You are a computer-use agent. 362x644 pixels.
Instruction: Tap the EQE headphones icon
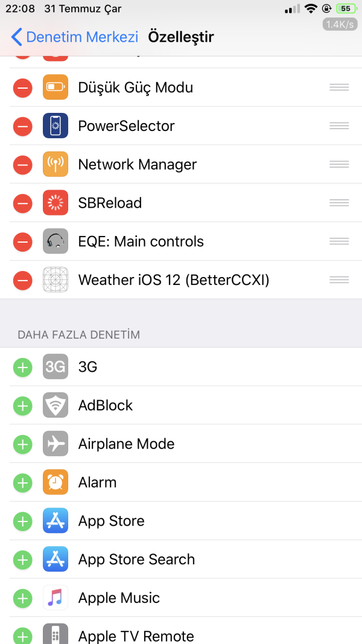point(56,241)
